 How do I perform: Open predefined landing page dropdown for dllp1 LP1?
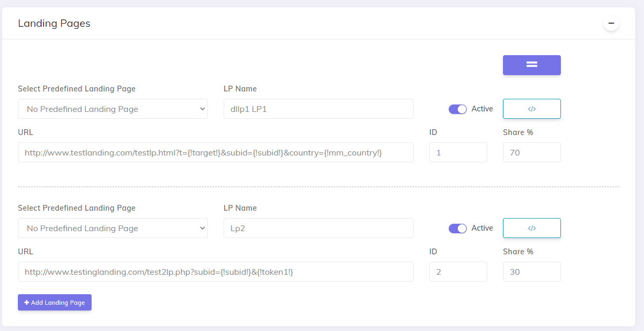tap(113, 109)
